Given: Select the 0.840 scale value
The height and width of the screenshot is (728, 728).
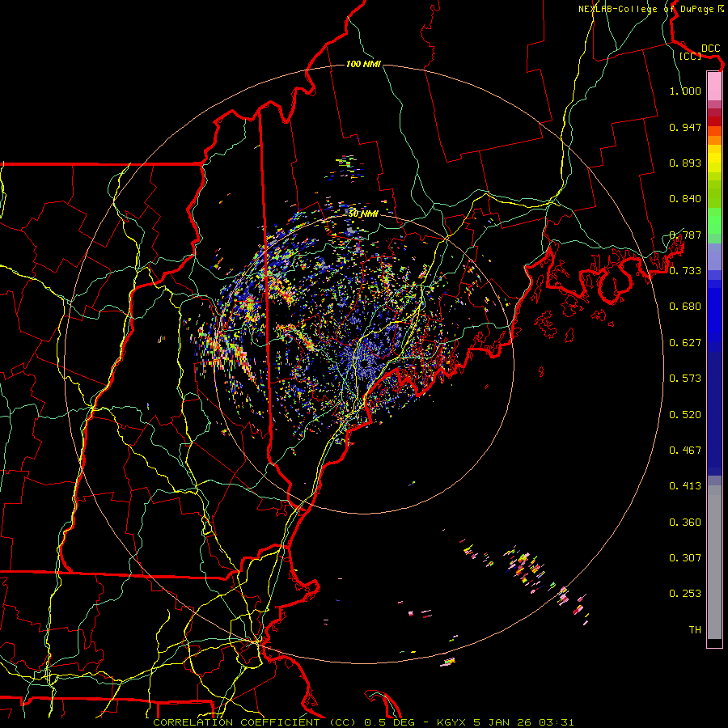Looking at the screenshot, I should pyautogui.click(x=685, y=199).
